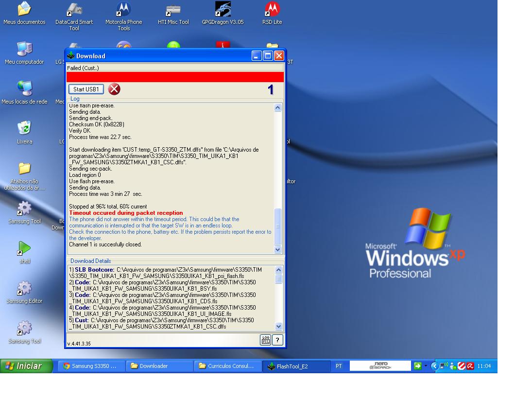
Task: Click the messenger user tray icon
Action: click(453, 366)
